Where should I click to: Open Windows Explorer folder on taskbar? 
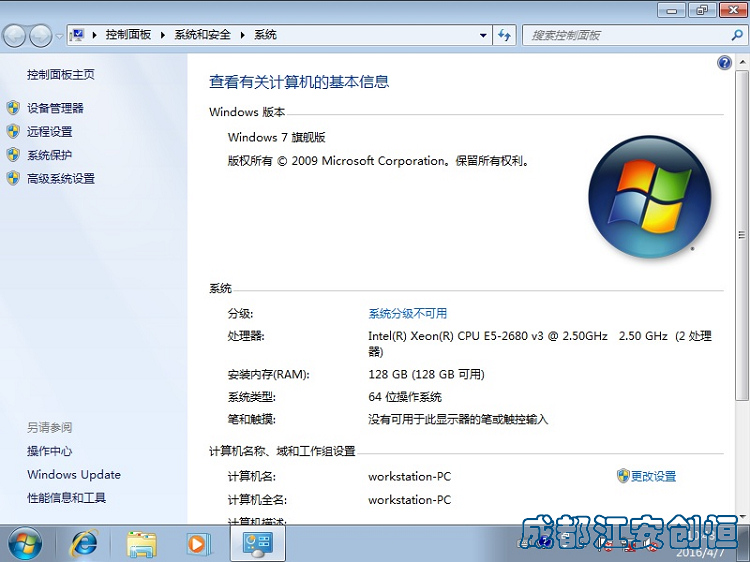pos(142,544)
